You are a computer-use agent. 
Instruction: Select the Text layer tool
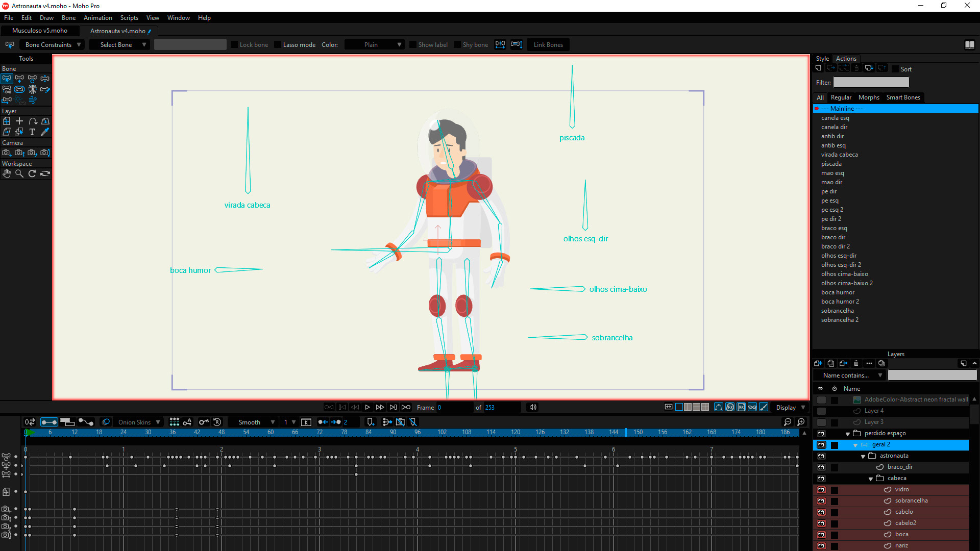pyautogui.click(x=32, y=132)
